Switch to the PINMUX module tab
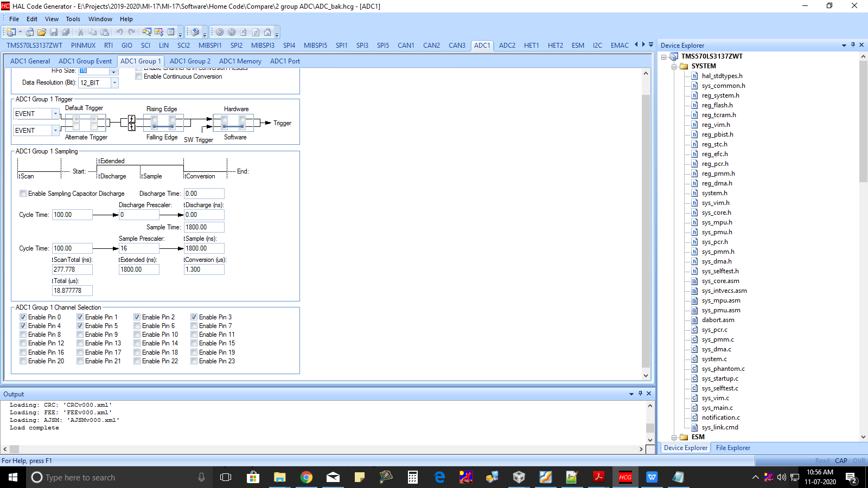The height and width of the screenshot is (488, 868). (x=83, y=46)
